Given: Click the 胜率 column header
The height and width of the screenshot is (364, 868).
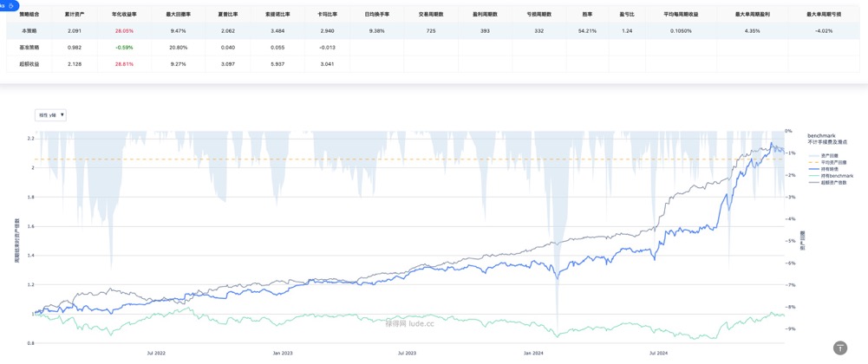Looking at the screenshot, I should point(587,15).
